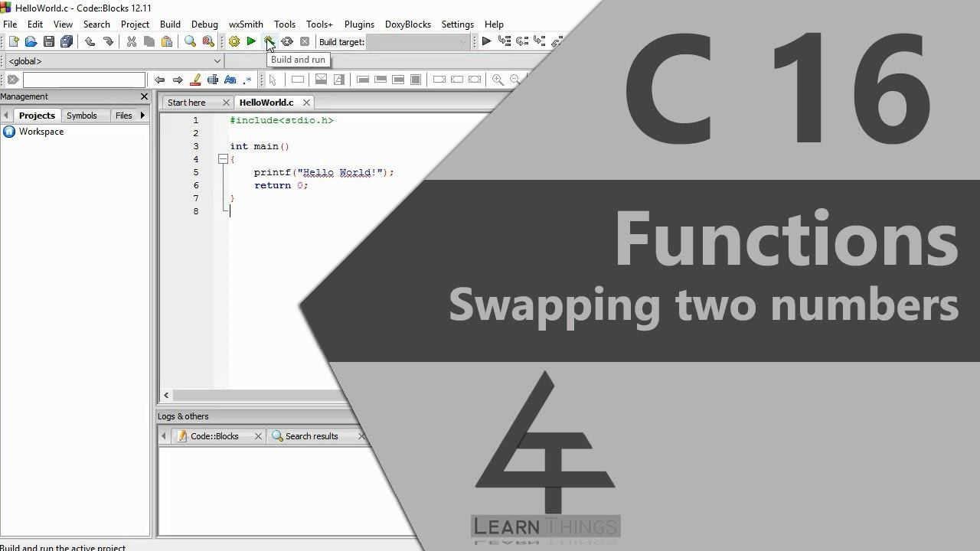Jump back with the left arrow icon
Screen dimensions: 980x551
click(x=159, y=80)
